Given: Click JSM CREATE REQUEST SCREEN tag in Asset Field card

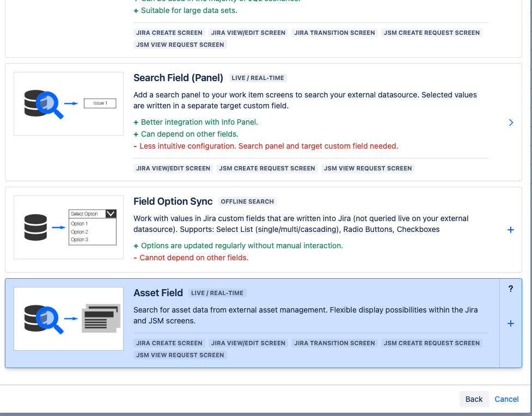Looking at the screenshot, I should tap(432, 343).
